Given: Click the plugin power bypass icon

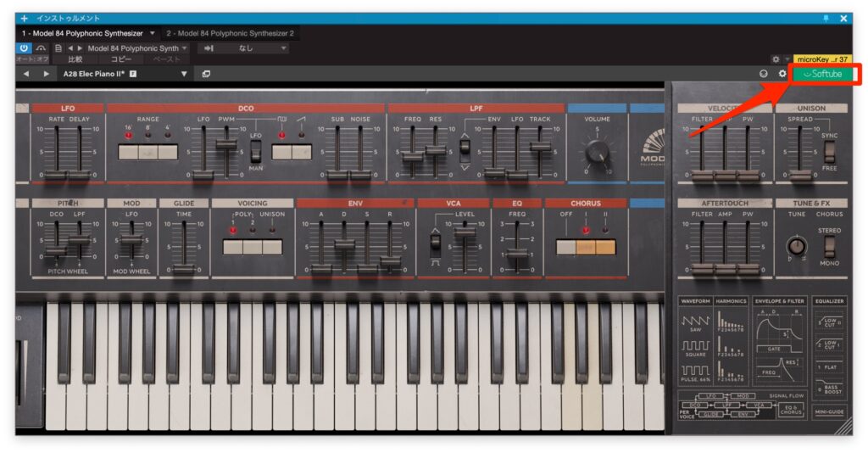Looking at the screenshot, I should click(24, 48).
